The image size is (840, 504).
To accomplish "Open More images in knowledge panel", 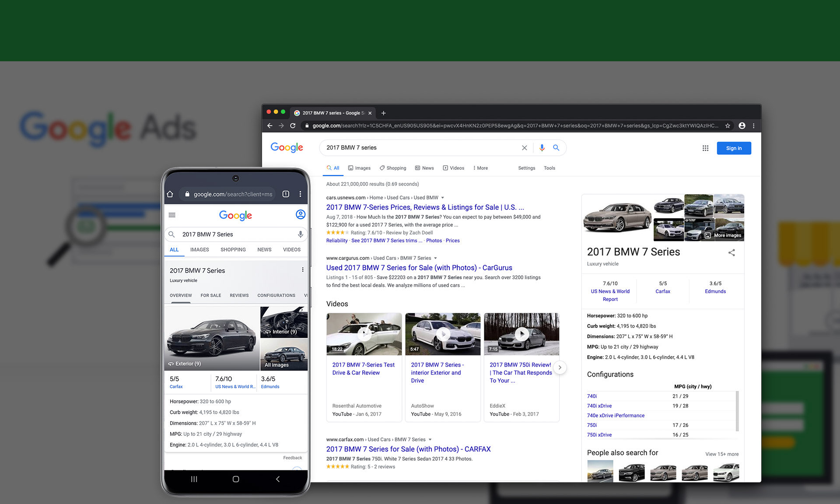I will [723, 235].
